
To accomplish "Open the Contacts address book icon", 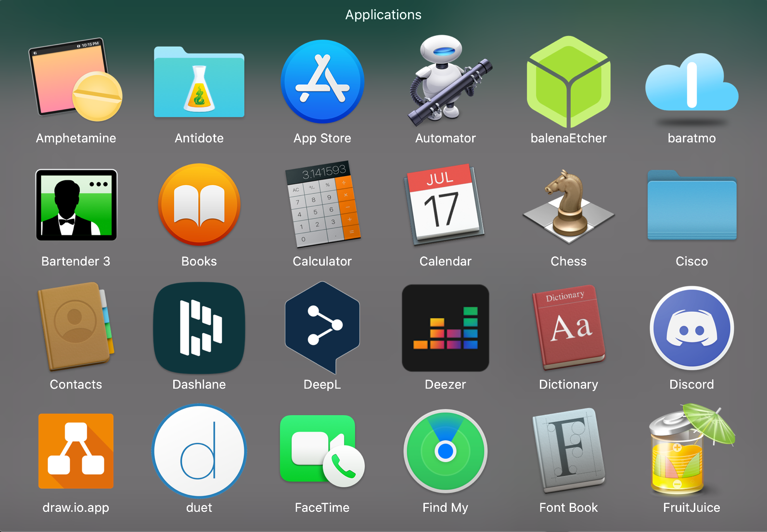I will pyautogui.click(x=76, y=327).
